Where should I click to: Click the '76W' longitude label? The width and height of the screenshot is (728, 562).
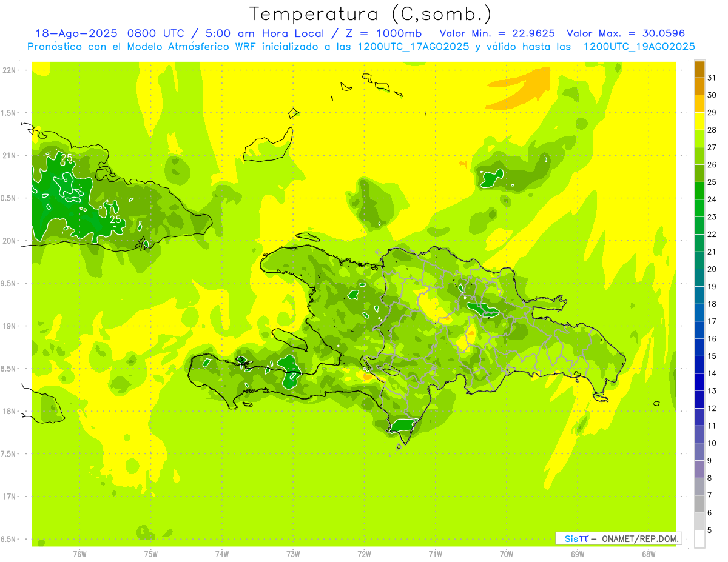pyautogui.click(x=79, y=554)
